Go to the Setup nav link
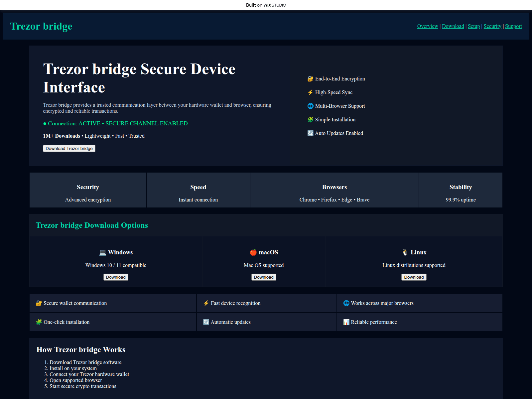 tap(474, 26)
